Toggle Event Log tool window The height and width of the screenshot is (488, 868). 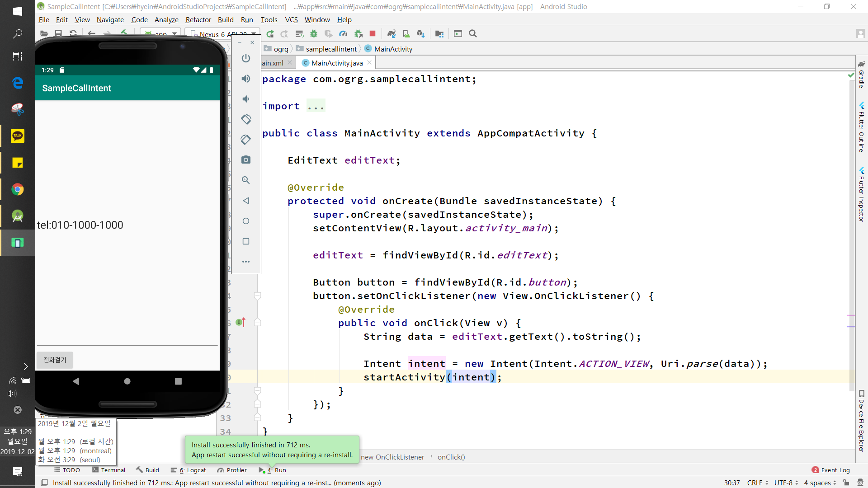831,470
